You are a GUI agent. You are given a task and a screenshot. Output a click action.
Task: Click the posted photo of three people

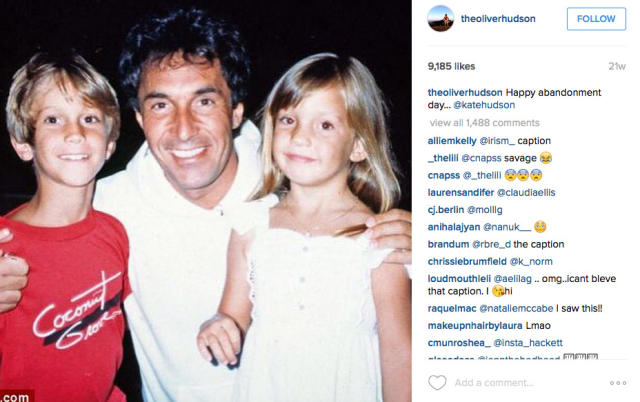coord(206,201)
